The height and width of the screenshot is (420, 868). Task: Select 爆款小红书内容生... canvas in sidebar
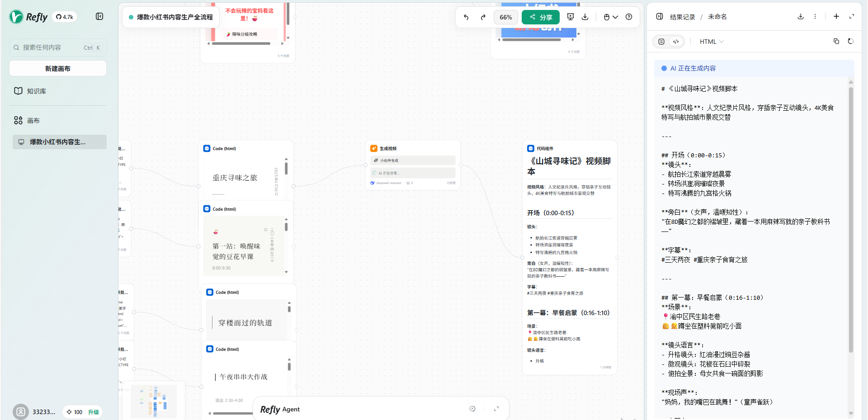tap(58, 142)
